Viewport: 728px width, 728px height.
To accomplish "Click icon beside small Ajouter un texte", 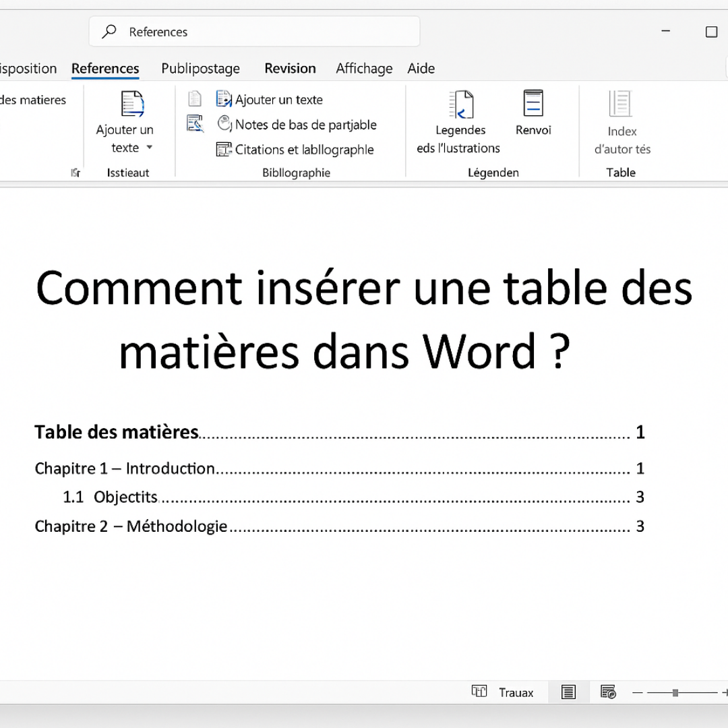I will point(224,99).
